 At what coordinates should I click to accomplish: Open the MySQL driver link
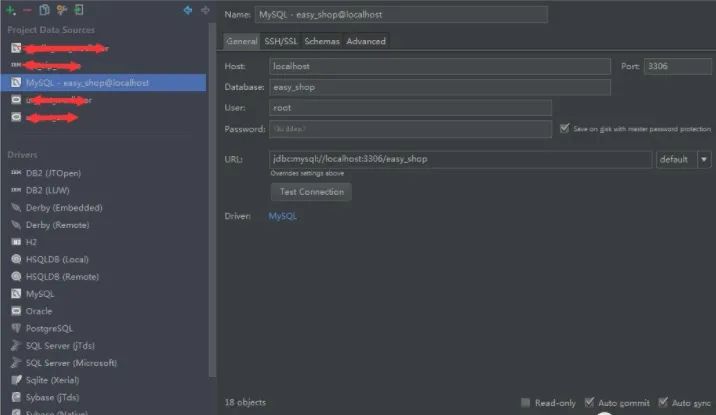pos(282,216)
